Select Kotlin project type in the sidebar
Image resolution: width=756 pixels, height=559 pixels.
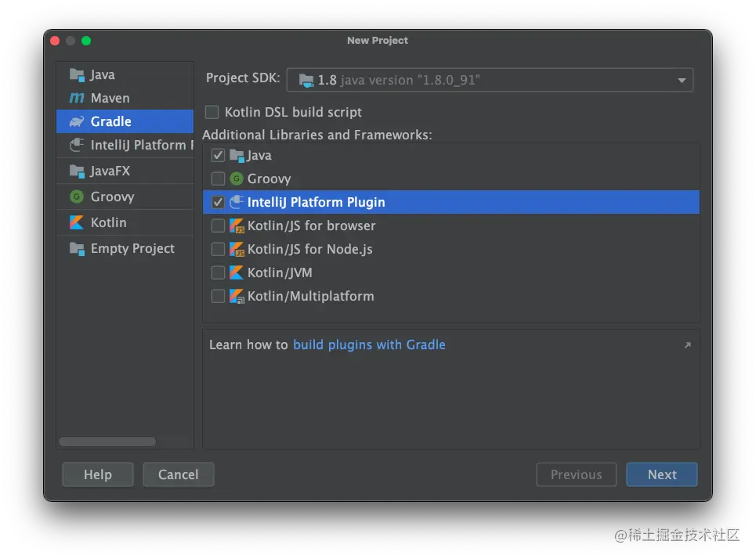(x=125, y=222)
